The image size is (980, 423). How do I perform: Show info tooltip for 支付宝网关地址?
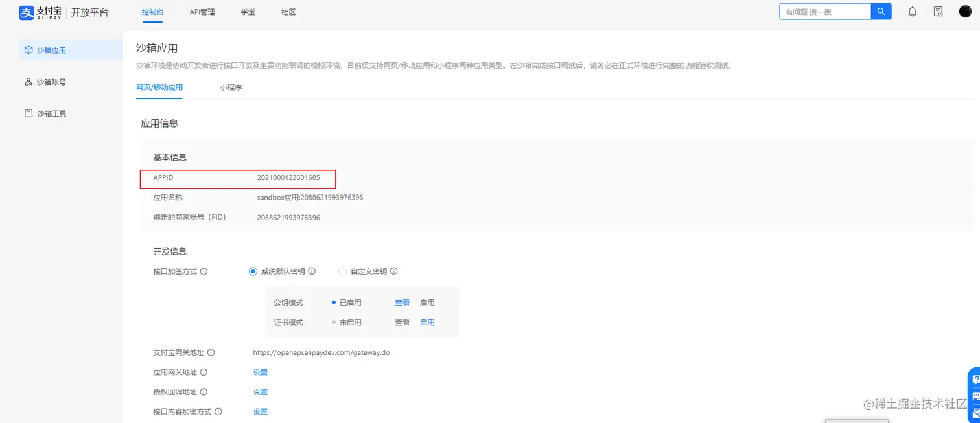(x=211, y=353)
